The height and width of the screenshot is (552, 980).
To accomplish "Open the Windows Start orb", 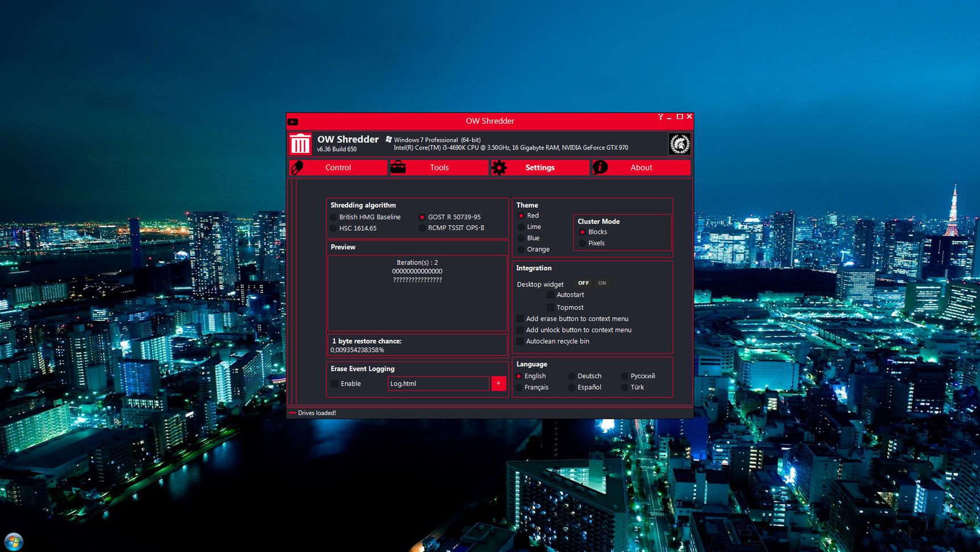I will (14, 541).
